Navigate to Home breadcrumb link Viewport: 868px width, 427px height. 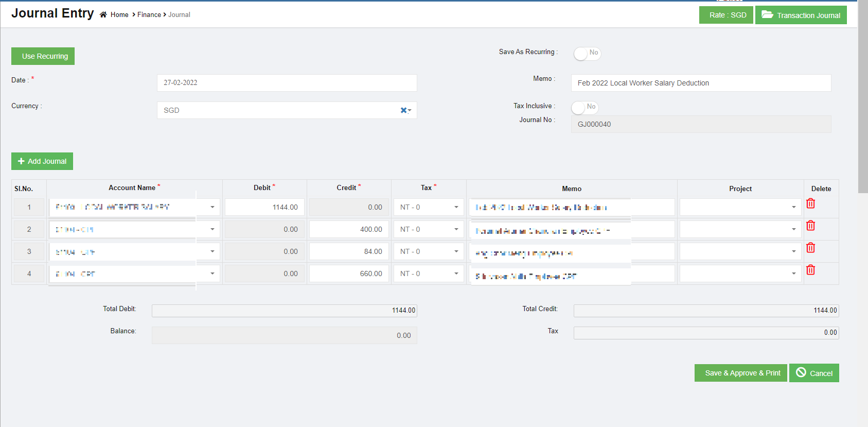[119, 15]
